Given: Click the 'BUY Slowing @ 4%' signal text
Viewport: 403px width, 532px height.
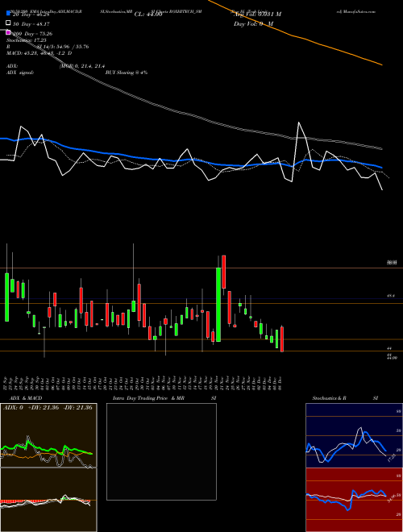Looking at the screenshot, I should (127, 73).
